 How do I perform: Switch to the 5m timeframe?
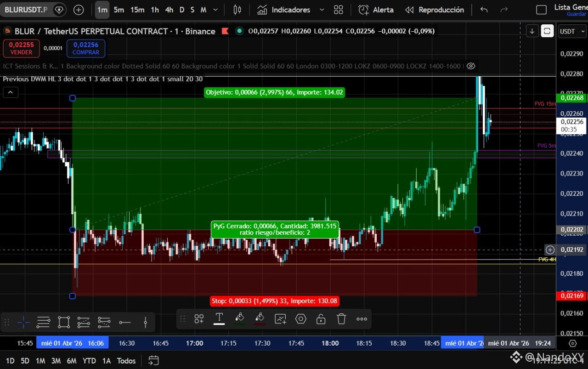[119, 10]
